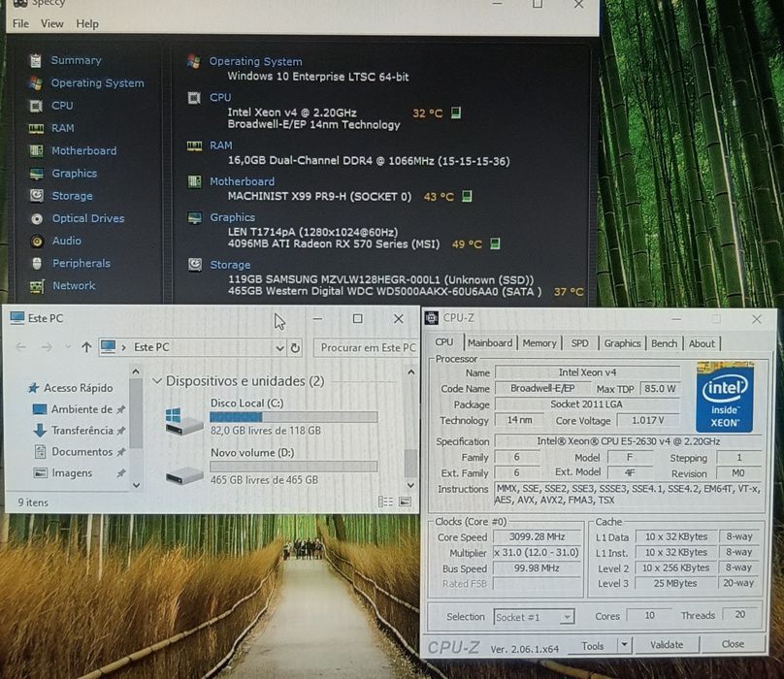Click the Este PC address bar path
The image size is (784, 679).
[x=151, y=347]
